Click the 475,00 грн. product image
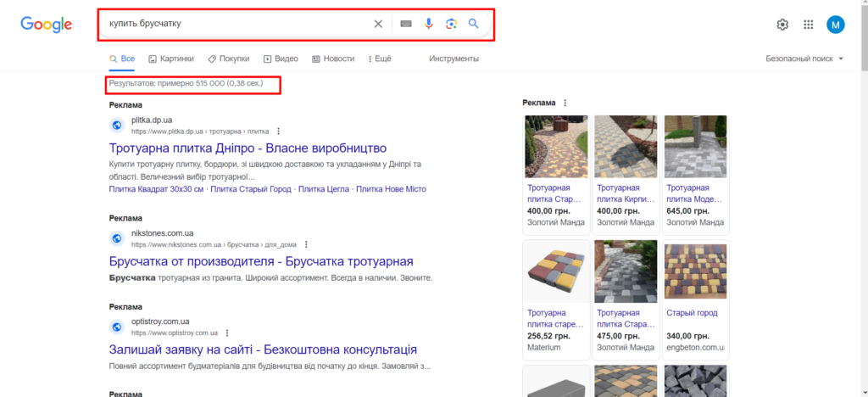 pyautogui.click(x=626, y=271)
